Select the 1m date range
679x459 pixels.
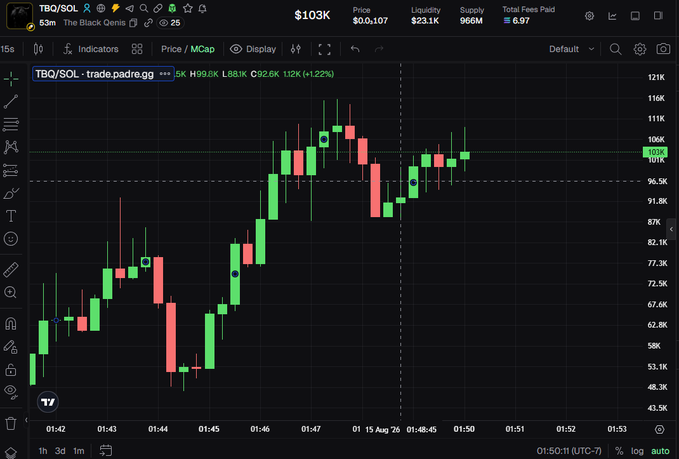pos(78,451)
